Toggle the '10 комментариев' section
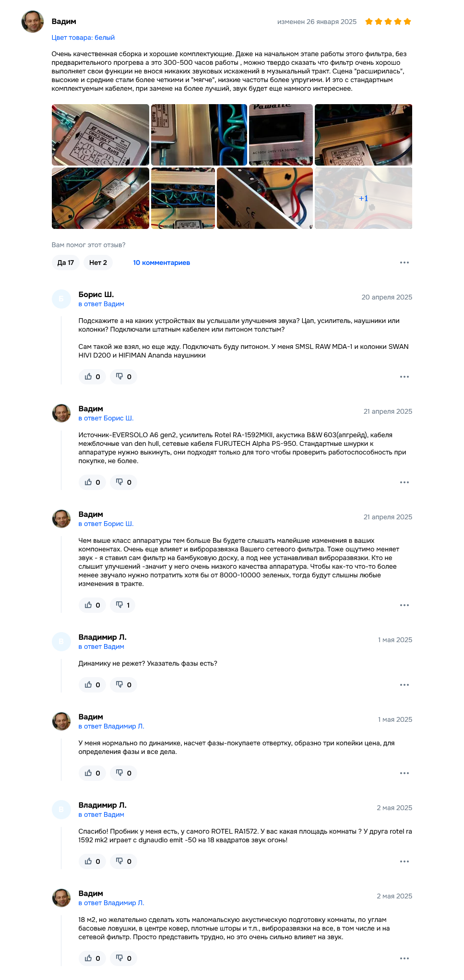Viewport: 464px width, 980px height. (161, 263)
